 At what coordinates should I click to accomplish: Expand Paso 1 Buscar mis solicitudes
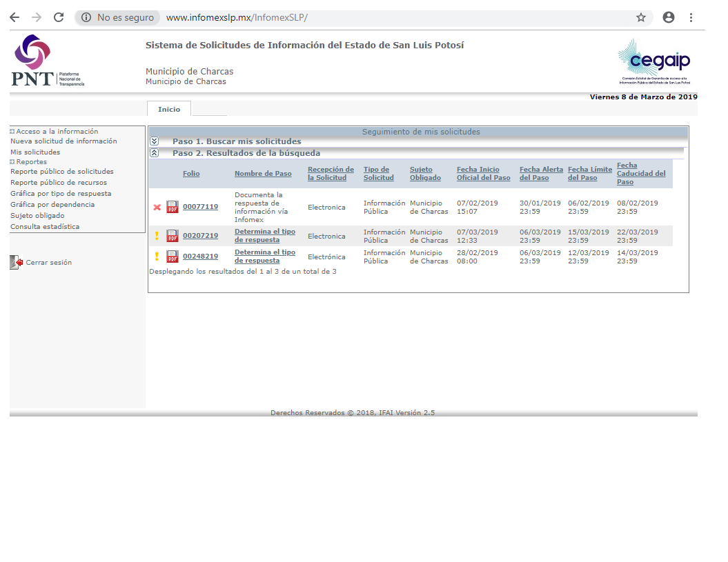[155, 141]
